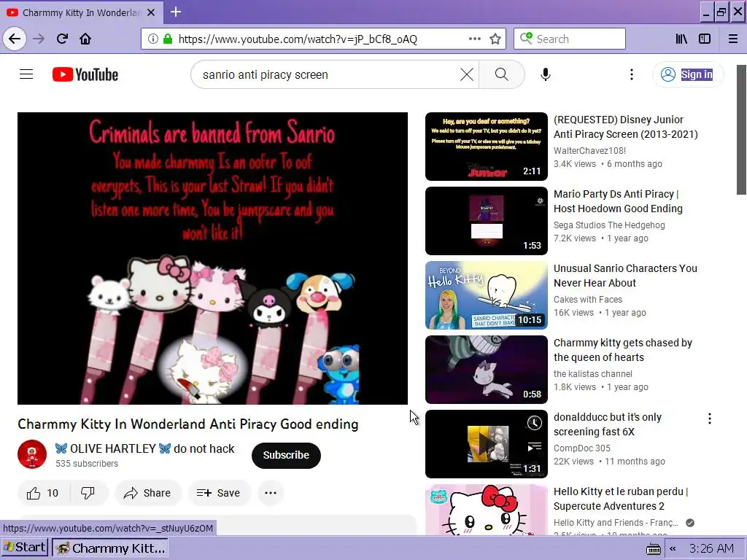Click the page vertical scrollbar thumb
This screenshot has height=560, width=747.
(741, 130)
